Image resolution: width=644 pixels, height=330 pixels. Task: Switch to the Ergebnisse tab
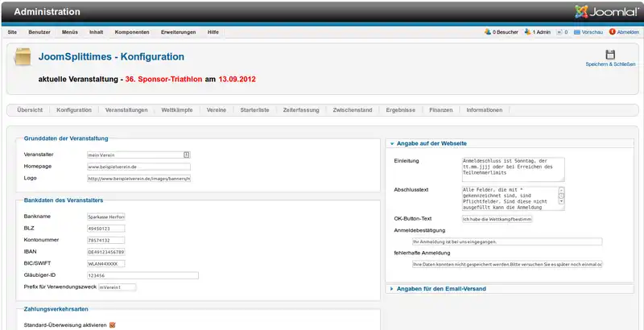[400, 110]
